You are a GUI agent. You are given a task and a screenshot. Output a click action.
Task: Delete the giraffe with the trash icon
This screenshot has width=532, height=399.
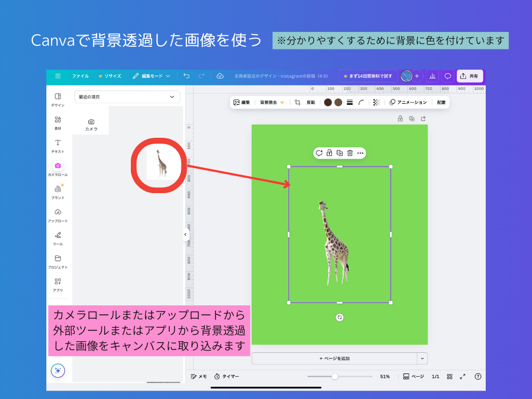(x=350, y=153)
